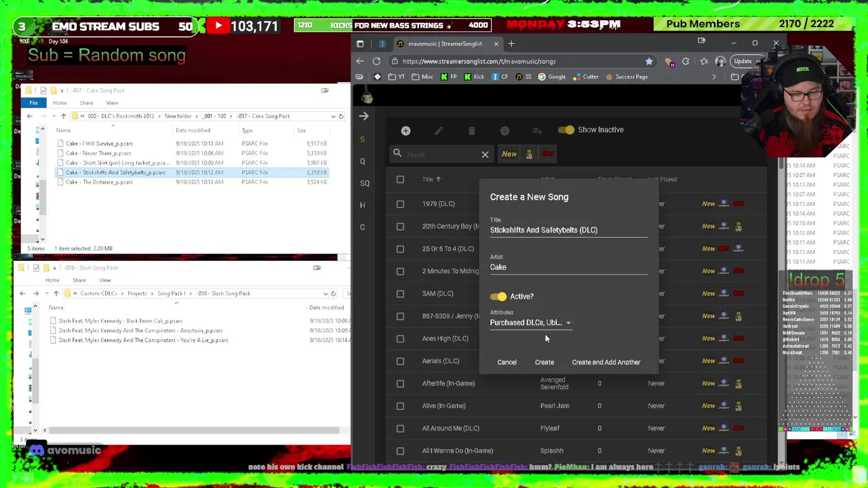The width and height of the screenshot is (868, 488).
Task: Open the S section in the sidebar
Action: click(362, 139)
